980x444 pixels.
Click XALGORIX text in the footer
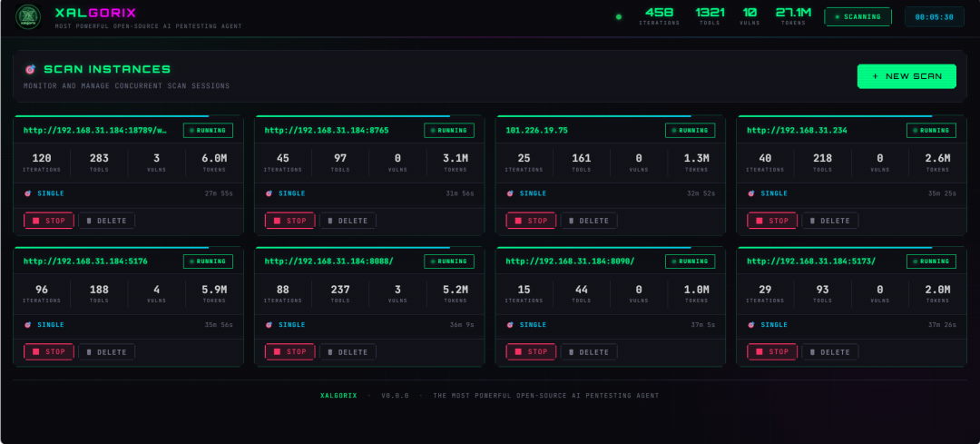pos(338,396)
